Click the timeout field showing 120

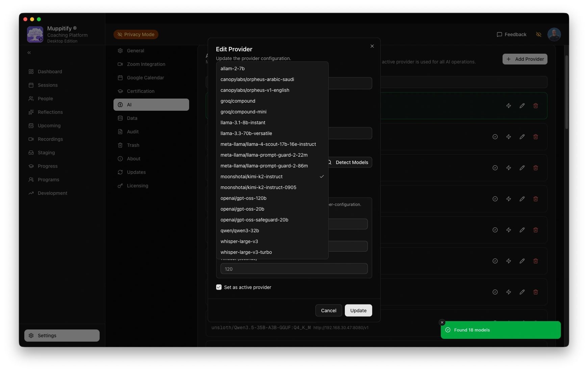click(x=294, y=269)
